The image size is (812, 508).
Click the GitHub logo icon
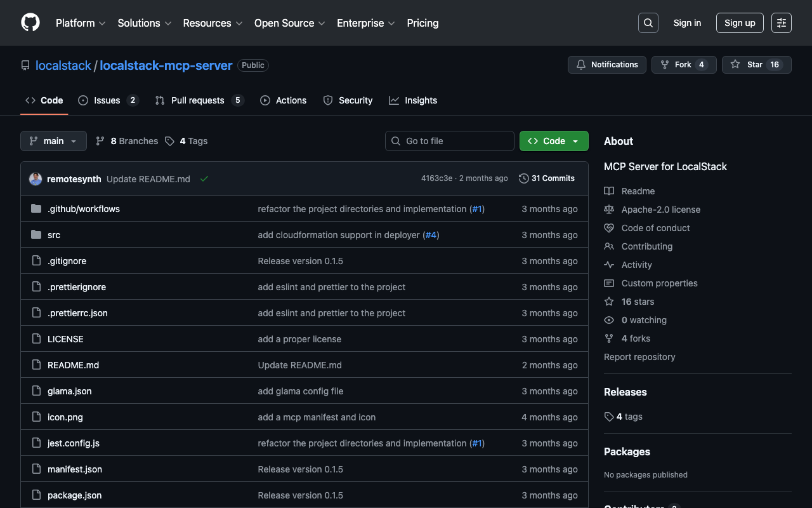[30, 23]
